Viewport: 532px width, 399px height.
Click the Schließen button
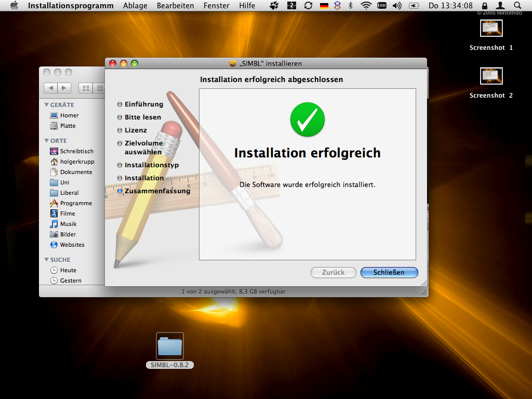coord(389,272)
